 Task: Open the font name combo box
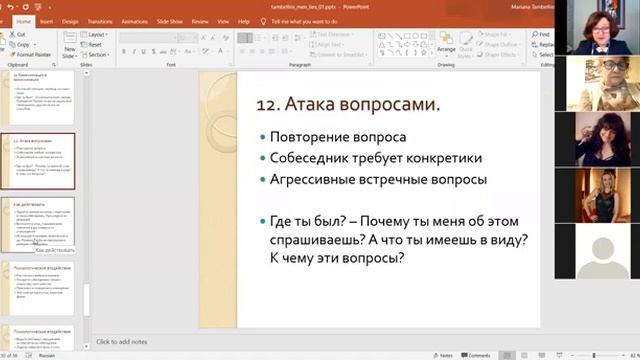(x=149, y=38)
